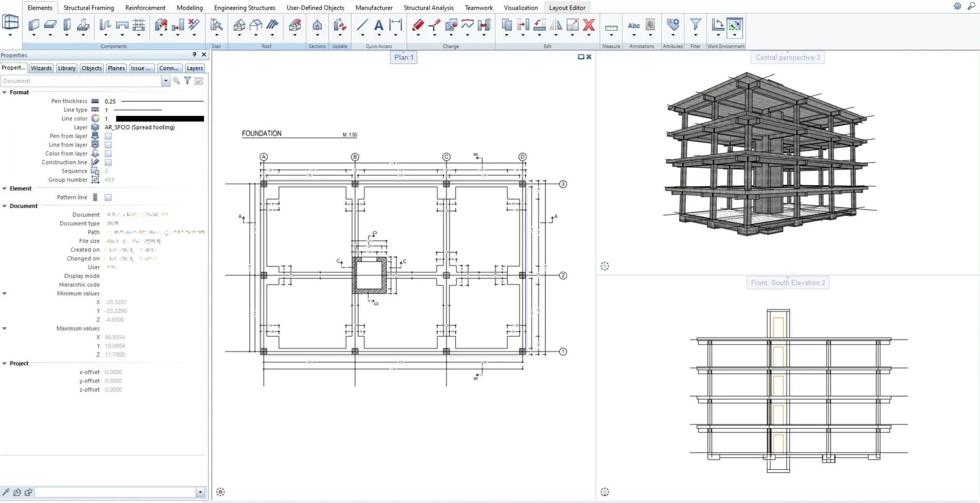Click the Layer value AR_SFOO (Spread footing)

point(140,127)
